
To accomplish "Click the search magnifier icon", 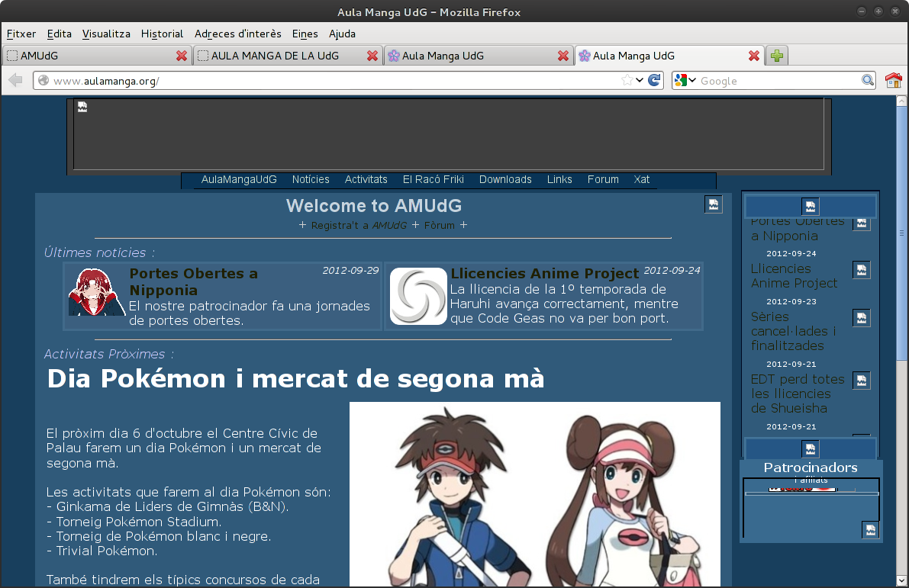I will [867, 80].
